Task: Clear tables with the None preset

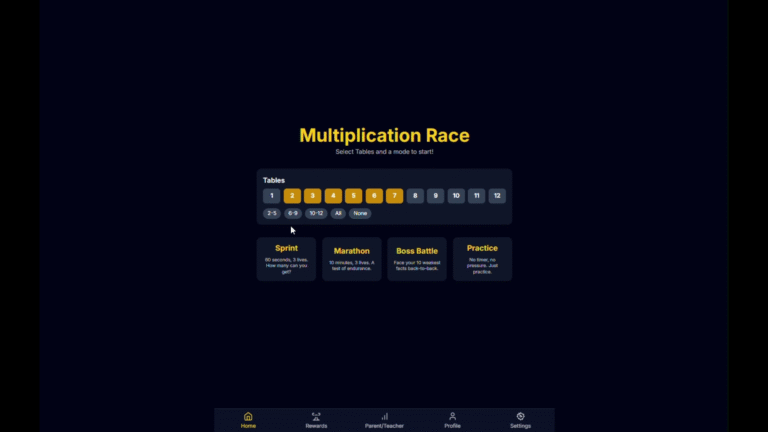Action: point(360,213)
